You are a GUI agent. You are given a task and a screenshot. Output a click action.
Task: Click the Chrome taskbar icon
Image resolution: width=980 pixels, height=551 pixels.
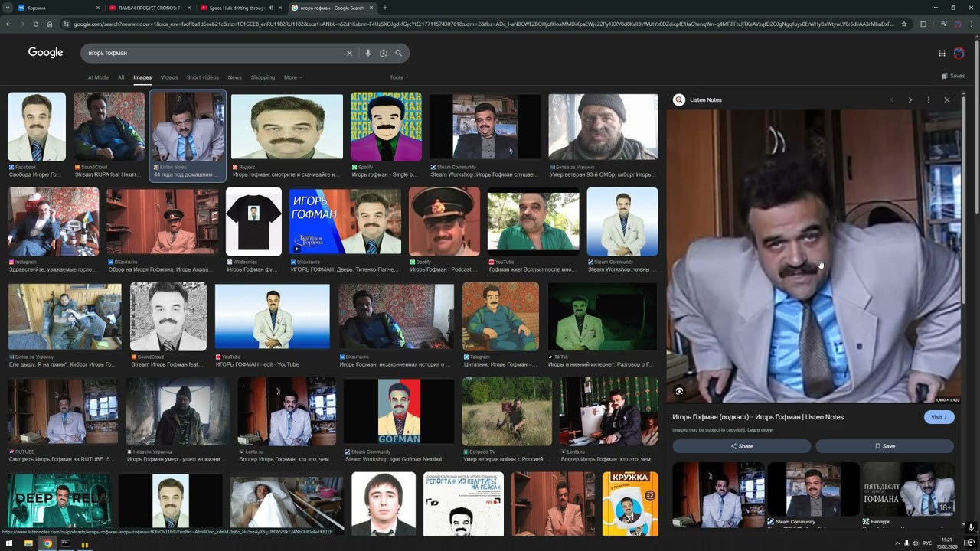click(47, 543)
